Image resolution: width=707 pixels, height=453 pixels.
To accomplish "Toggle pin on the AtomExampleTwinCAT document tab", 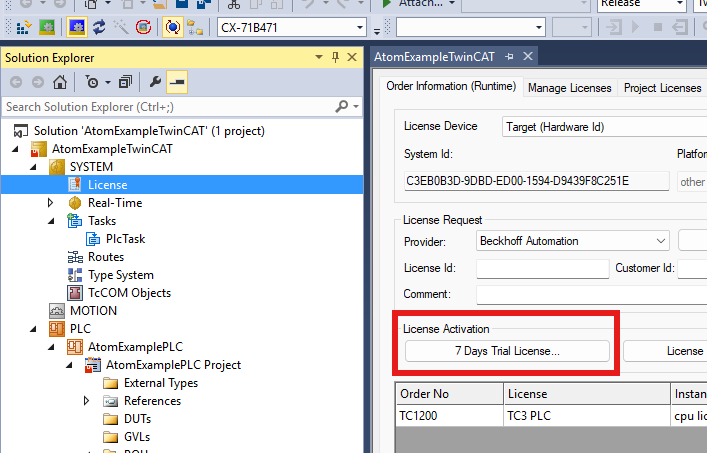I will 509,58.
